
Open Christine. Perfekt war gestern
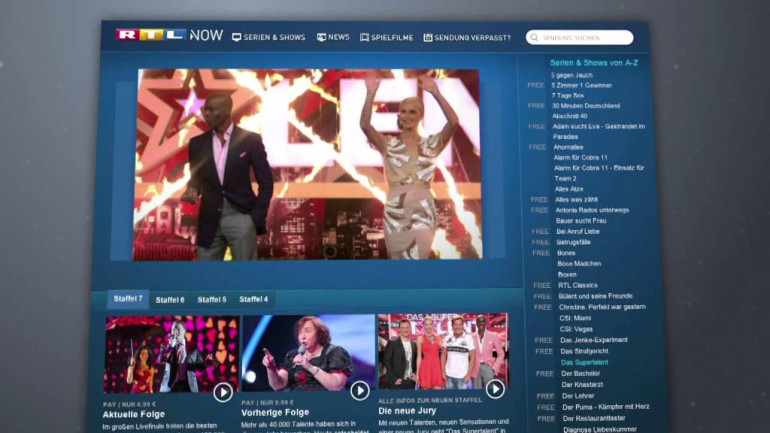603,307
